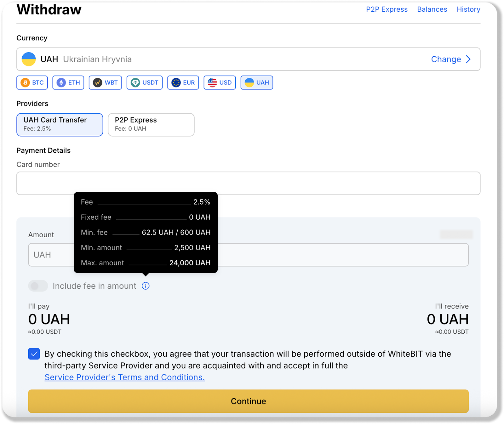This screenshot has width=504, height=424.
Task: Choose the USD flag chip
Action: [x=220, y=82]
